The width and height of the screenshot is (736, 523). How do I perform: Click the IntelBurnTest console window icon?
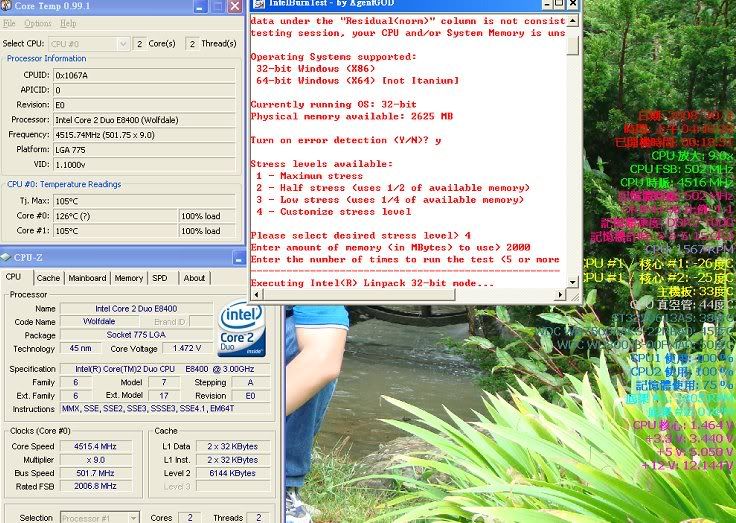256,4
